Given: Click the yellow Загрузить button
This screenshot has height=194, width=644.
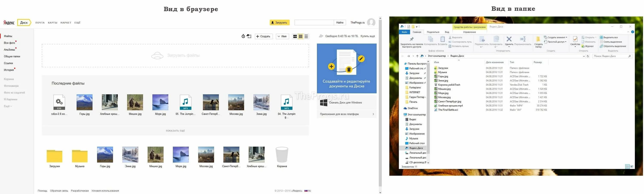Looking at the screenshot, I should [x=279, y=23].
